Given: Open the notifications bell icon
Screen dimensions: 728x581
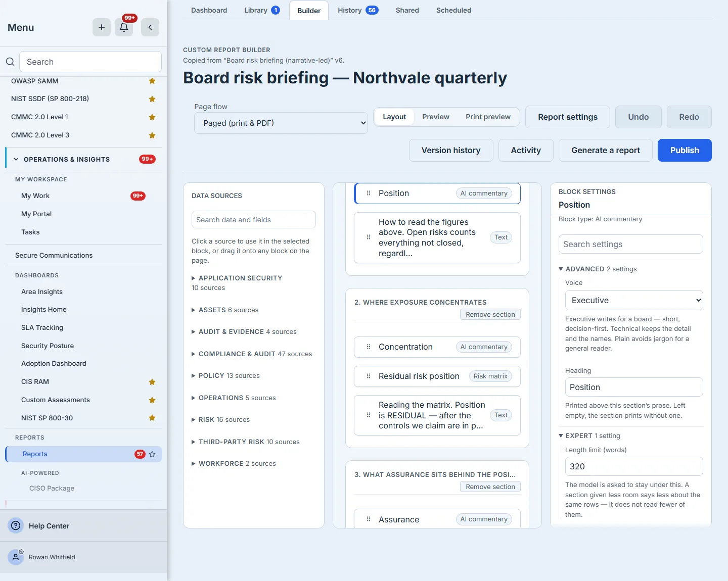Looking at the screenshot, I should point(124,27).
